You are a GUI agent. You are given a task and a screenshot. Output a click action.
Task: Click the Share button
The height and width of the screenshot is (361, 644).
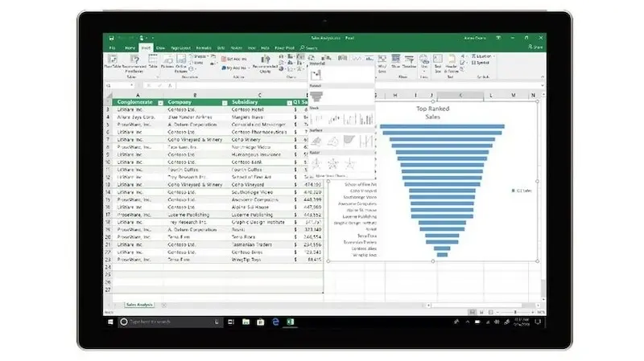535,47
